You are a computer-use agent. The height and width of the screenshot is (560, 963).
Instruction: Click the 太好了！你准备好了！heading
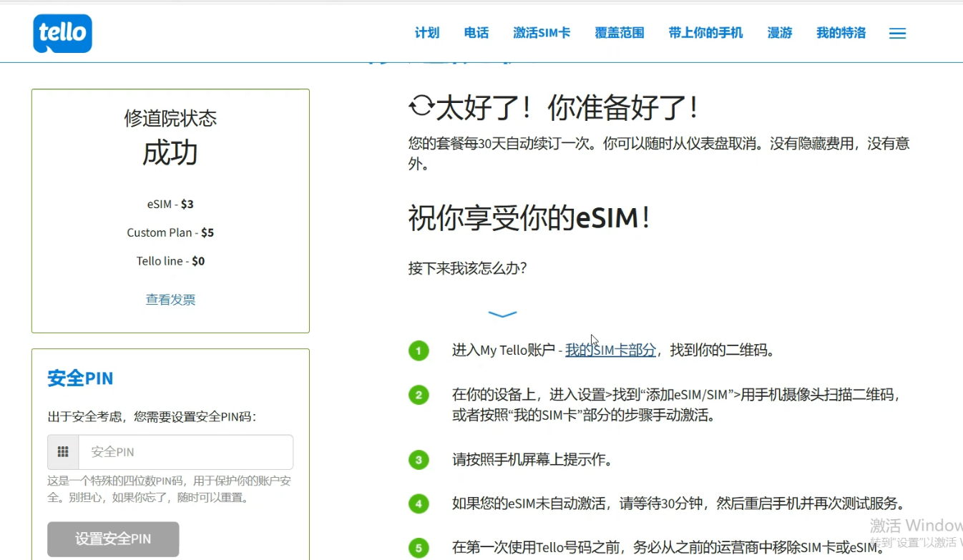coord(567,107)
